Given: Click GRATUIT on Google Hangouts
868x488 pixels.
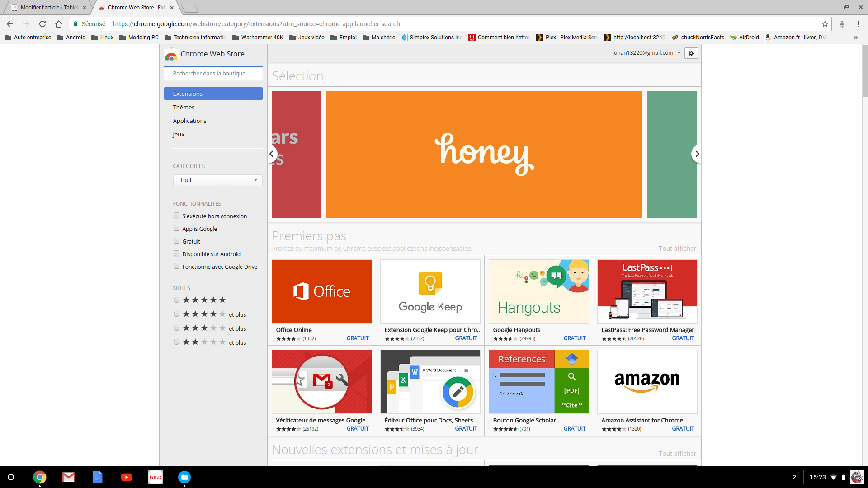Looking at the screenshot, I should (575, 338).
